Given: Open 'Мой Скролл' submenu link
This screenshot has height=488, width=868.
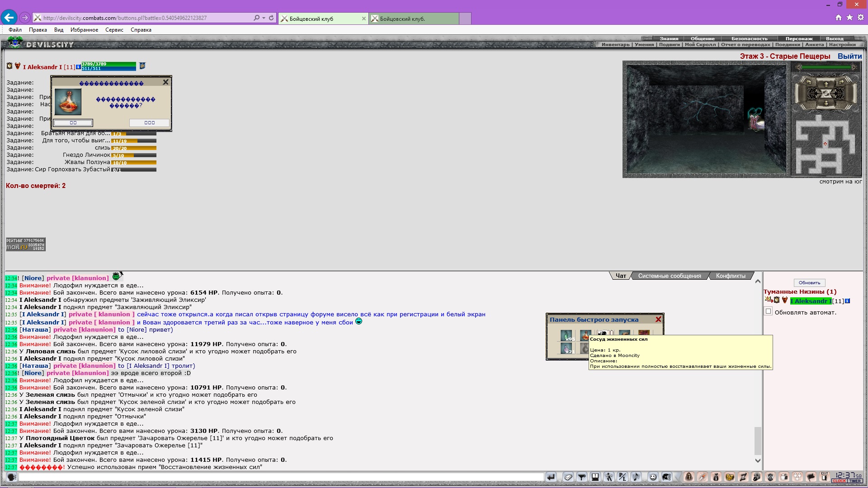Looking at the screenshot, I should (700, 44).
